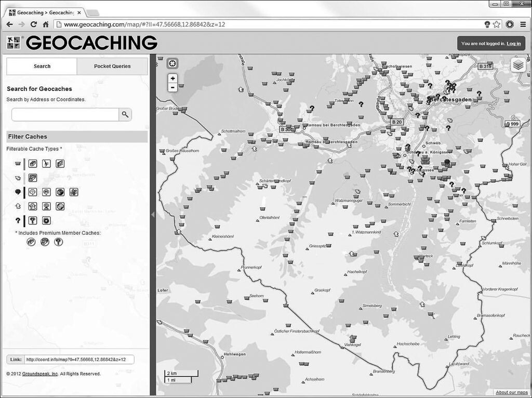Toggle the round Premium traditional cache filter
This screenshot has height=398, width=532.
click(31, 242)
